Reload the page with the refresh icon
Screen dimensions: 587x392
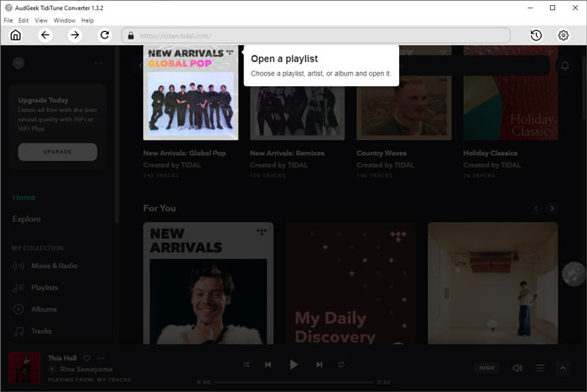pos(105,35)
